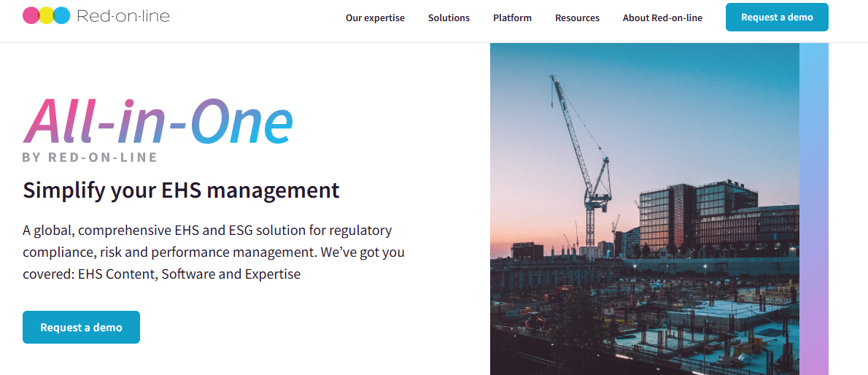
Task: Open the About Red-on-line menu
Action: click(x=662, y=18)
